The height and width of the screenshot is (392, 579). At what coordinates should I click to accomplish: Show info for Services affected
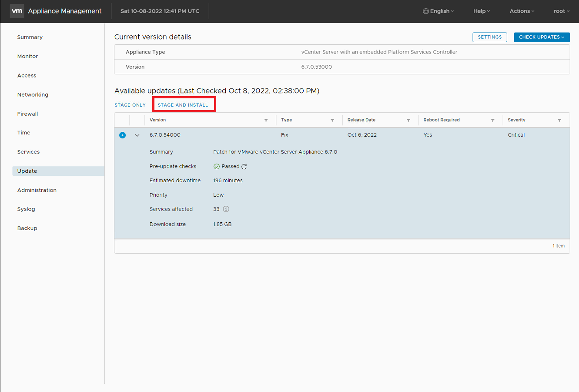(226, 209)
